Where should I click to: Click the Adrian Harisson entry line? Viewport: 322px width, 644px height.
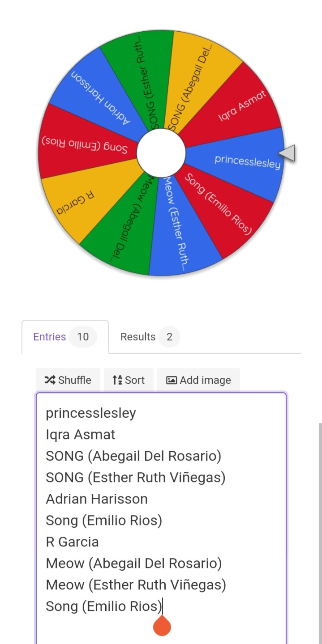(97, 499)
